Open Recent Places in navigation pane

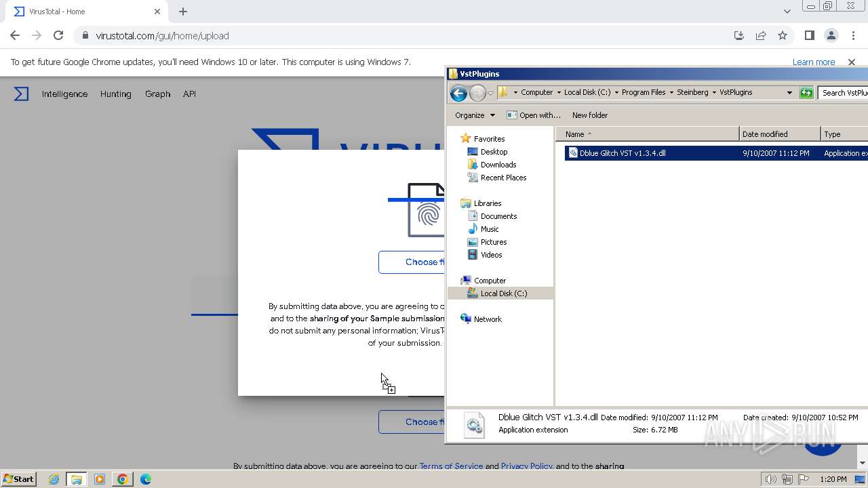(x=503, y=178)
